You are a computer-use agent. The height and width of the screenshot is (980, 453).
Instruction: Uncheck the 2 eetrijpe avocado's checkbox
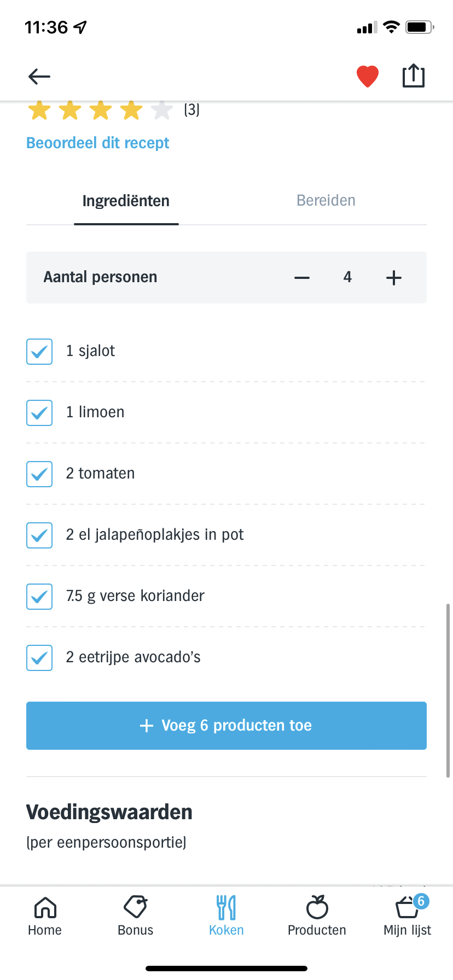[x=39, y=658]
